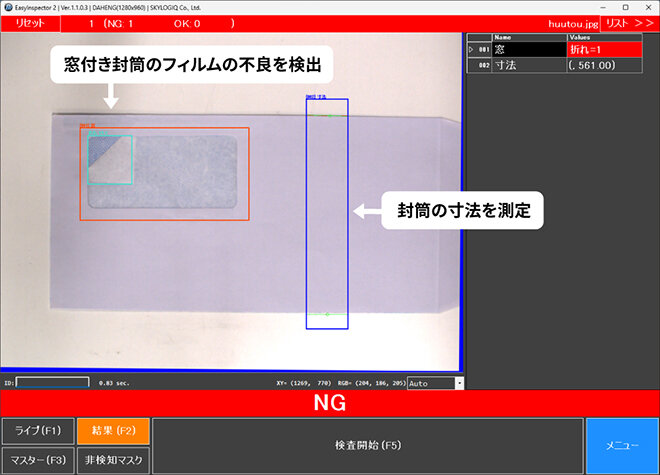Click the 折れ=1 value cell

click(604, 49)
